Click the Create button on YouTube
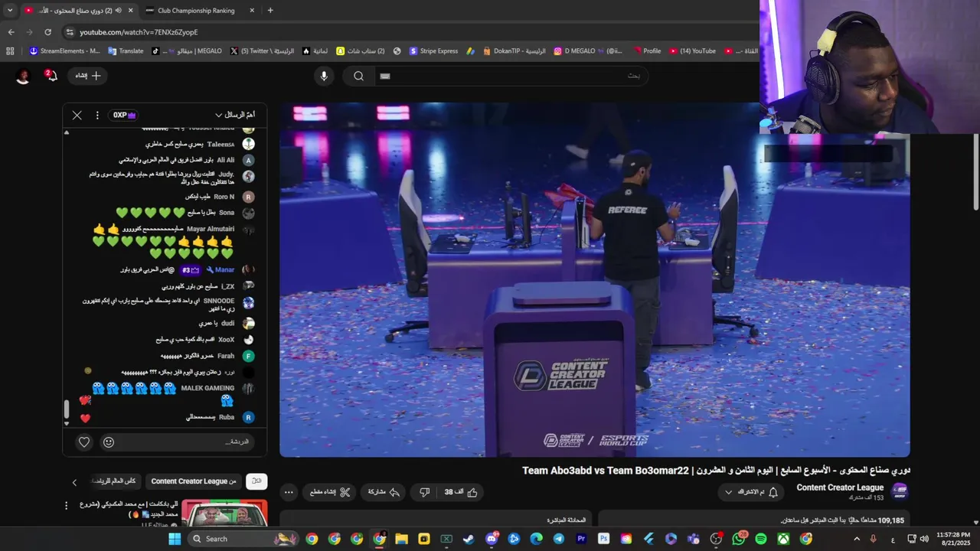980x551 pixels. pos(87,76)
